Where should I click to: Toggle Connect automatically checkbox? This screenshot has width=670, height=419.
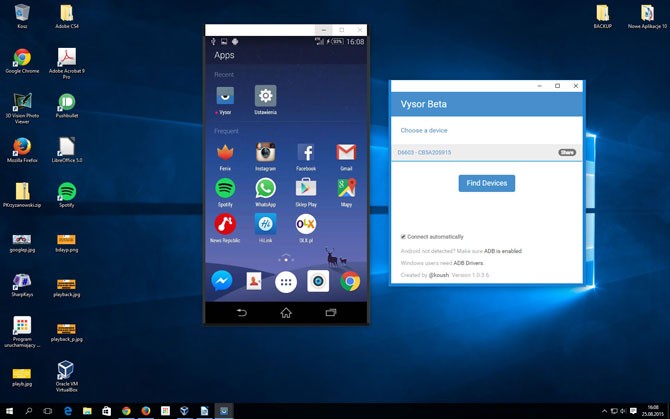point(403,237)
